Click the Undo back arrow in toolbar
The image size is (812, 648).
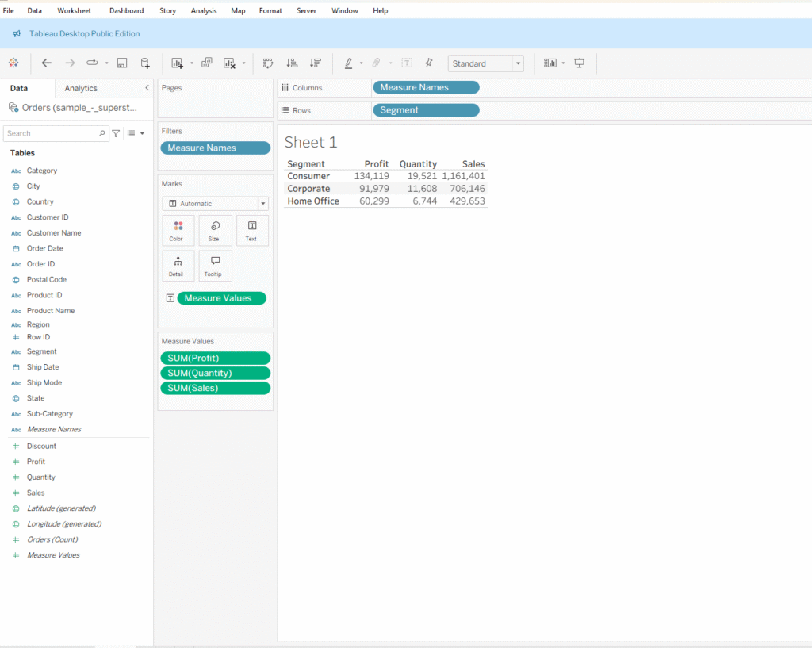[x=47, y=63]
